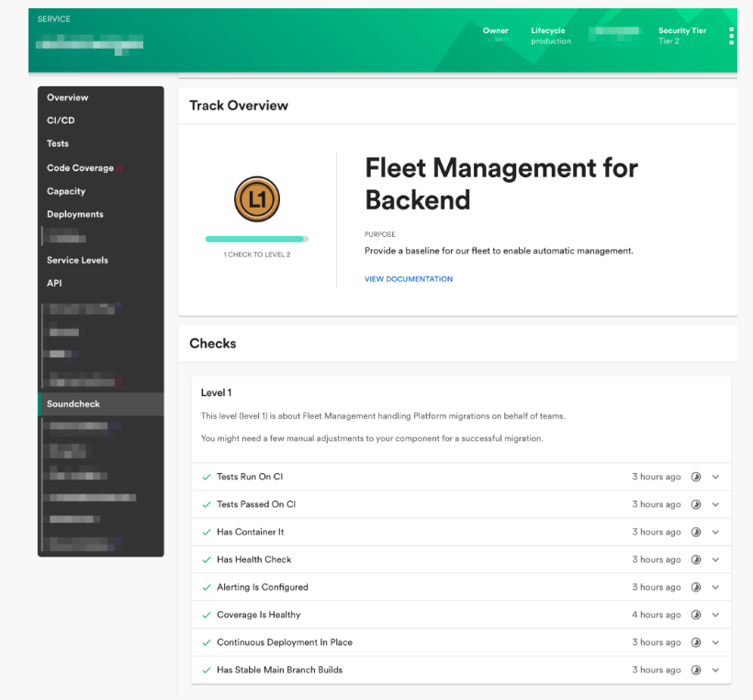
Task: Click the history icon for Tests Passed On CI
Action: 696,504
